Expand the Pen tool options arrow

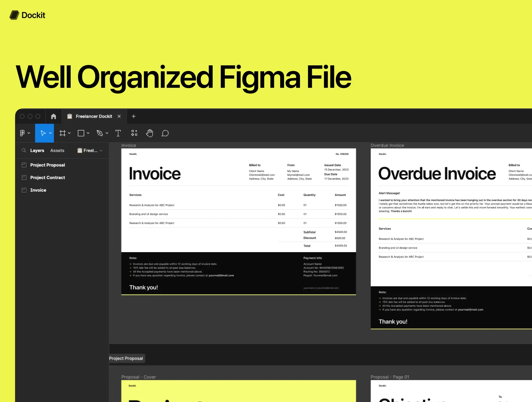[107, 133]
